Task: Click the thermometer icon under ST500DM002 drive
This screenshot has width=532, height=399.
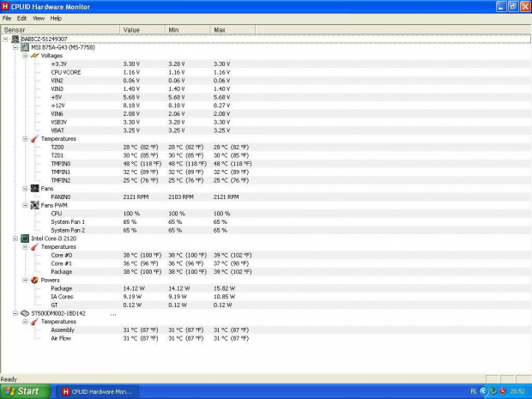Action: pyautogui.click(x=34, y=322)
